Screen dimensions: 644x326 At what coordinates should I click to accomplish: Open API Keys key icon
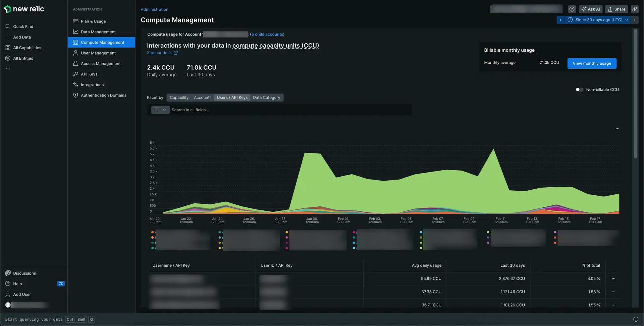pyautogui.click(x=75, y=74)
